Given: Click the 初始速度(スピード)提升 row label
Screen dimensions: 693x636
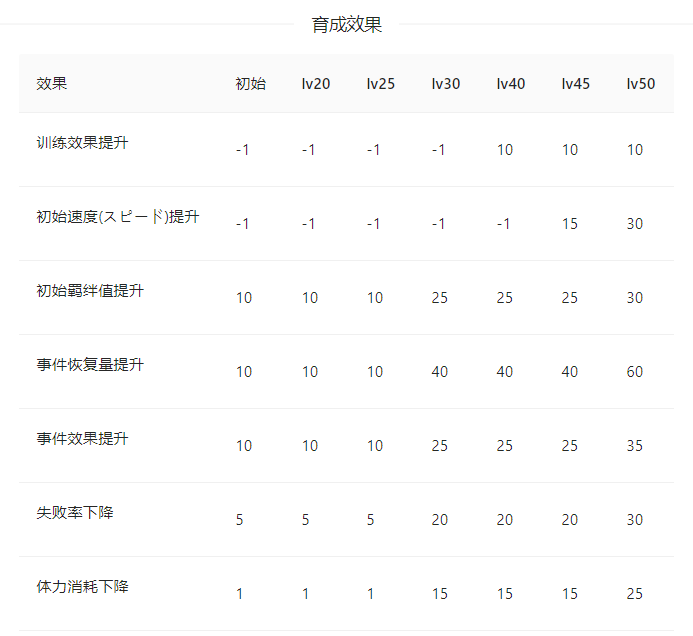Looking at the screenshot, I should [x=118, y=217].
